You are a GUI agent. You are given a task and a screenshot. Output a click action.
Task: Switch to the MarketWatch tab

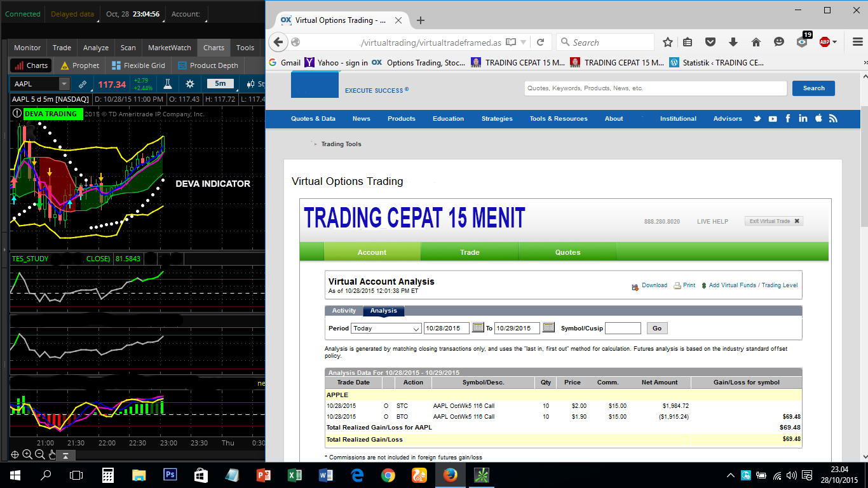coord(170,48)
